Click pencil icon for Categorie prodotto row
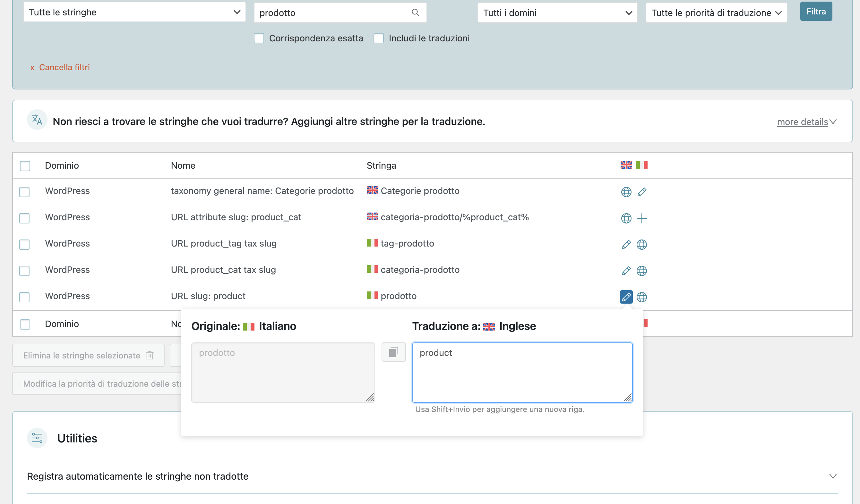This screenshot has width=860, height=504. pos(641,192)
